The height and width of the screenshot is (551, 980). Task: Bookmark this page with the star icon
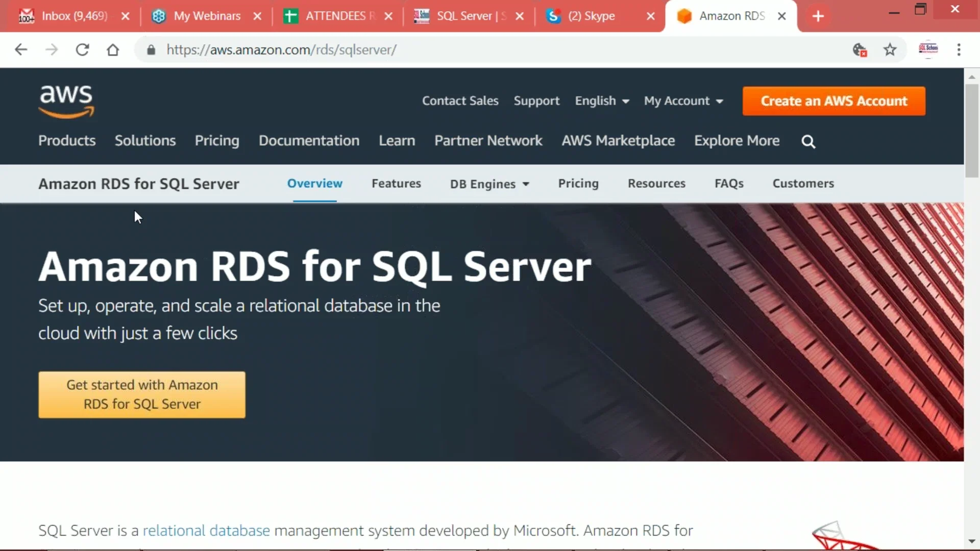click(890, 49)
